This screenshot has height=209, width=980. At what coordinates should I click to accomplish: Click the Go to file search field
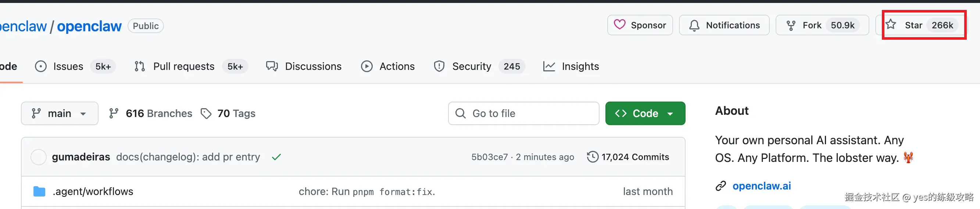click(x=523, y=113)
